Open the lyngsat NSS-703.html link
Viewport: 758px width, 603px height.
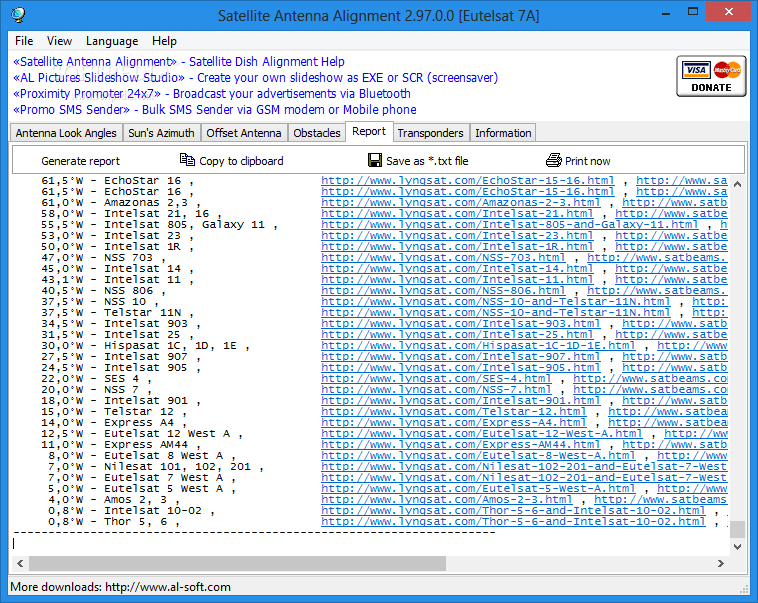coord(443,258)
